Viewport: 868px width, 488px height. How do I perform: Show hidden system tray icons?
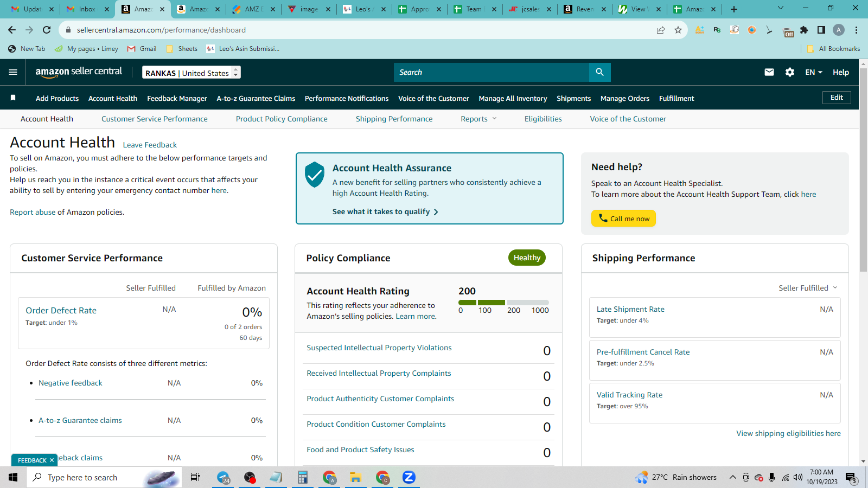point(732,477)
